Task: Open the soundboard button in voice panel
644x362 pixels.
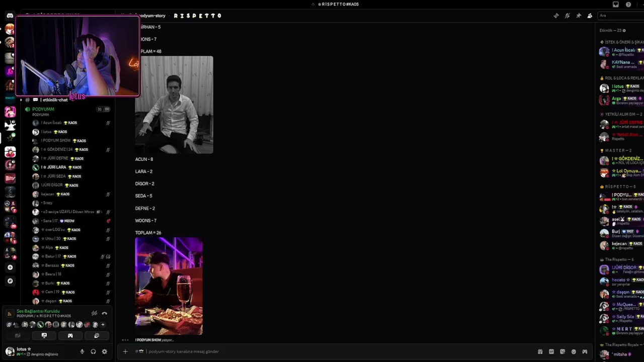Action: pos(97,335)
